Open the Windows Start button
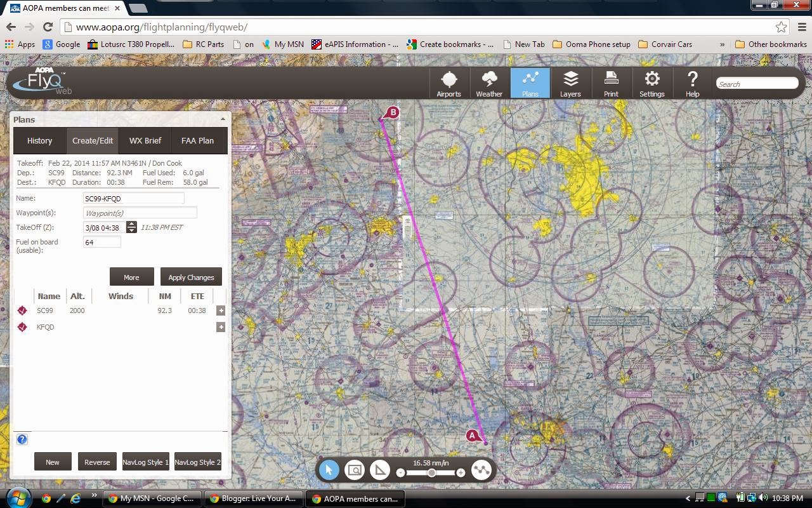The image size is (812, 508). pyautogui.click(x=17, y=498)
